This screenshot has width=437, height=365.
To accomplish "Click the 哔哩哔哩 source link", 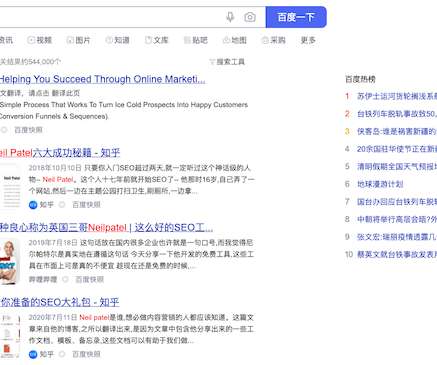I will pos(43,279).
